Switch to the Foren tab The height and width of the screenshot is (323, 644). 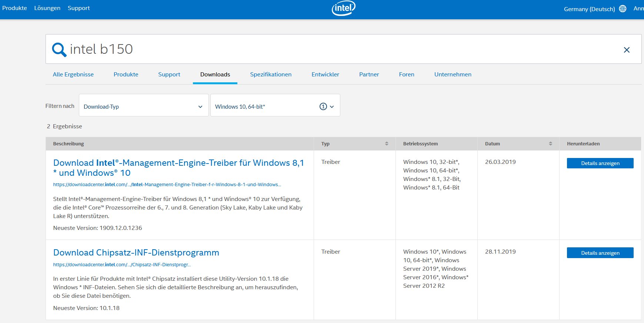point(407,75)
